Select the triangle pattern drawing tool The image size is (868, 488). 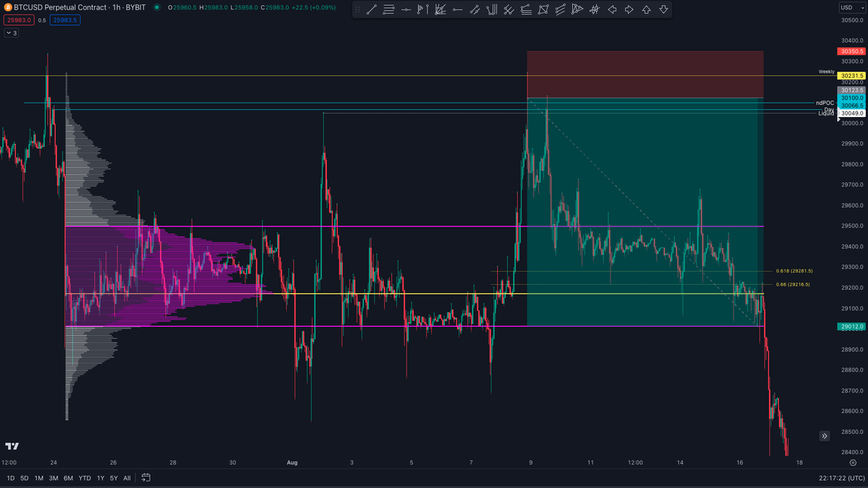[577, 10]
